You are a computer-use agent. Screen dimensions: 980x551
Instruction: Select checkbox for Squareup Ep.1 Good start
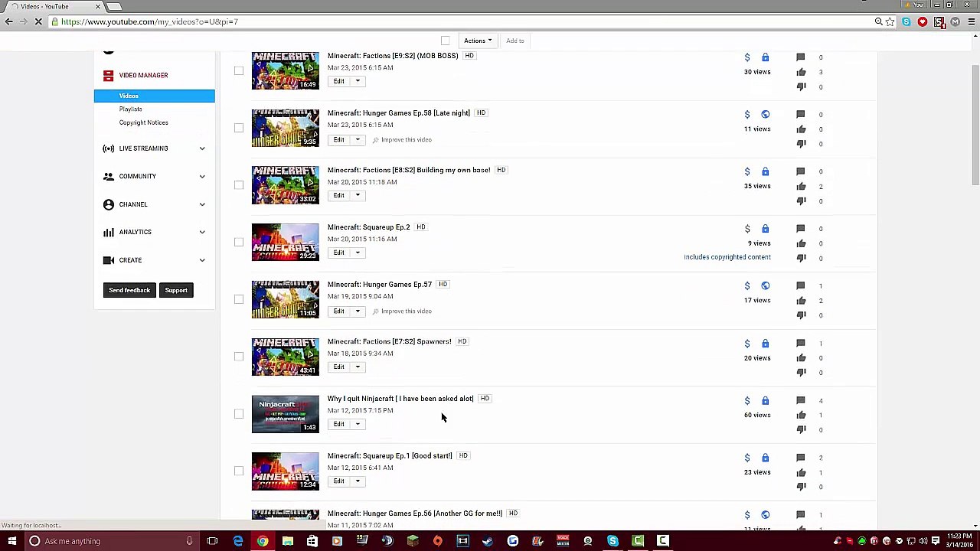click(x=239, y=471)
